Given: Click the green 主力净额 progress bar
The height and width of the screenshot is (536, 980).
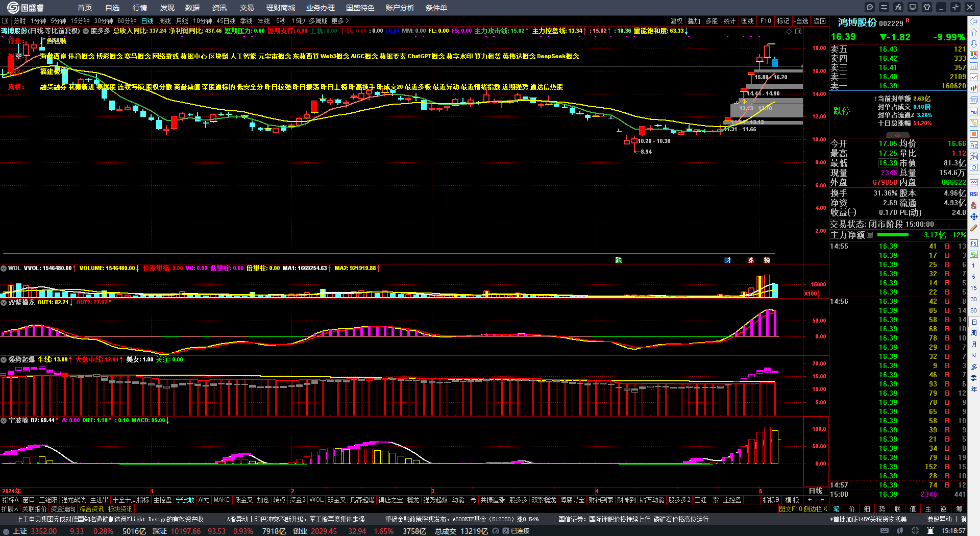Looking at the screenshot, I should (893, 235).
